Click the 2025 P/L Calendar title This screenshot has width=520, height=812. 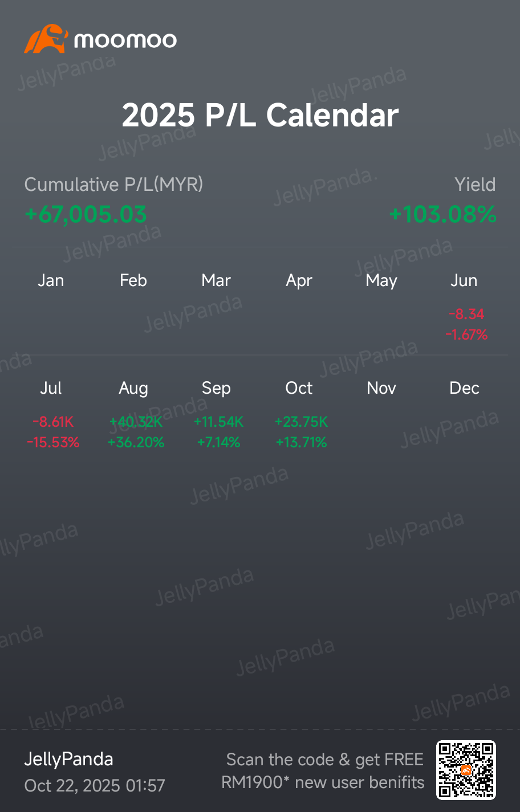260,115
